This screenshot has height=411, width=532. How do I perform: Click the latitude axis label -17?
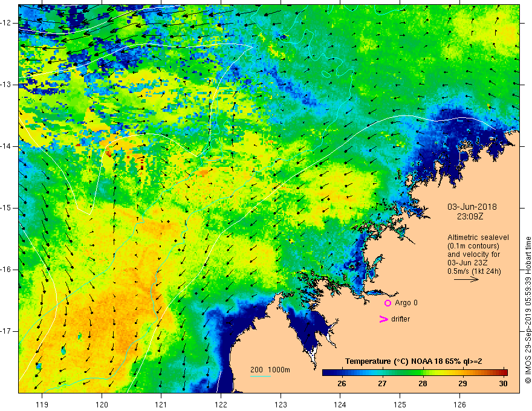tap(7, 331)
